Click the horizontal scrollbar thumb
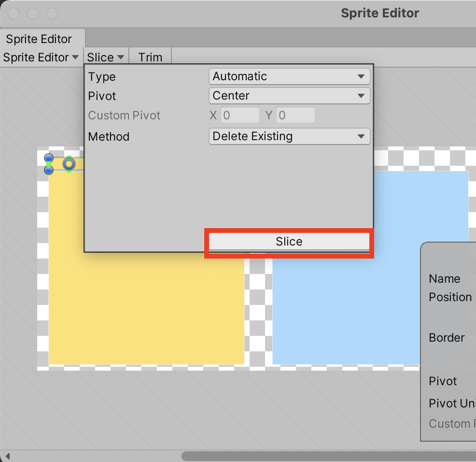The height and width of the screenshot is (462, 476). [x=329, y=456]
